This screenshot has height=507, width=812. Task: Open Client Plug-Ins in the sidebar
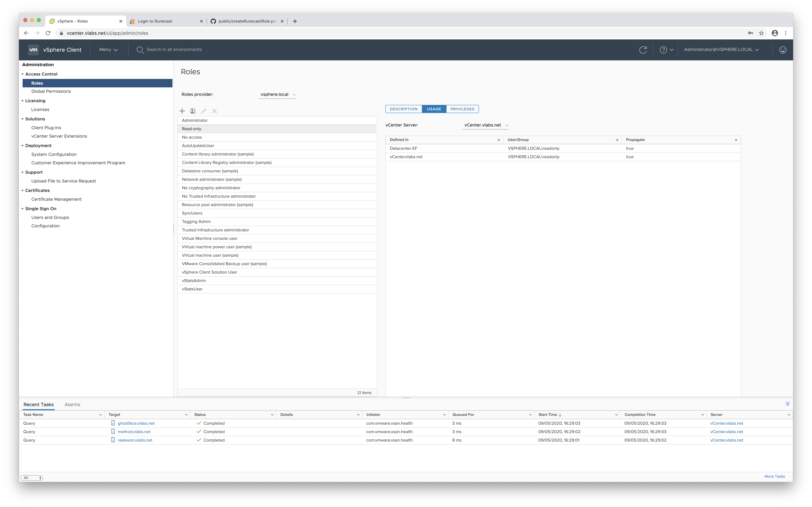(x=46, y=128)
